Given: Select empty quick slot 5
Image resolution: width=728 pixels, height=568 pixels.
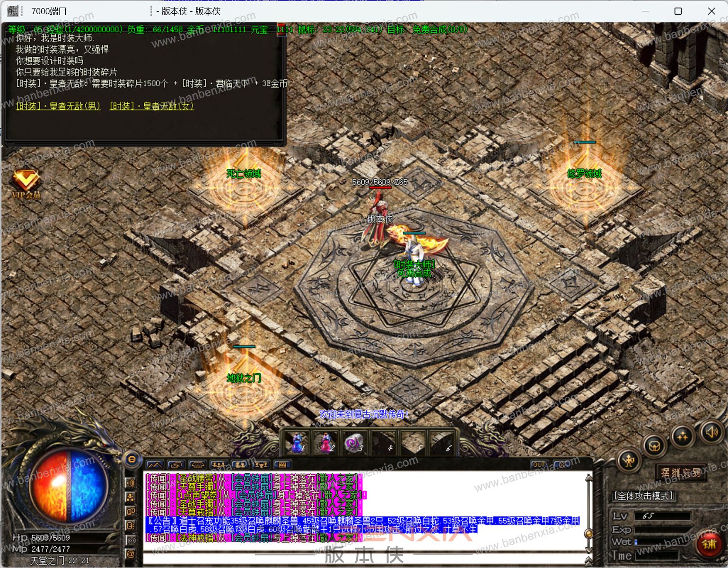Looking at the screenshot, I should click(x=413, y=444).
